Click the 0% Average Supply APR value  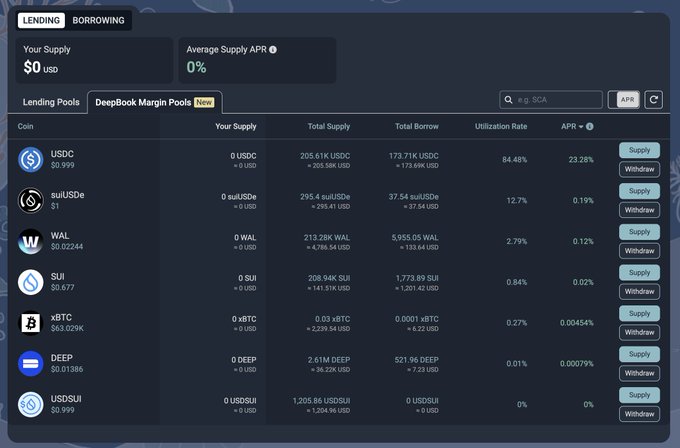196,67
